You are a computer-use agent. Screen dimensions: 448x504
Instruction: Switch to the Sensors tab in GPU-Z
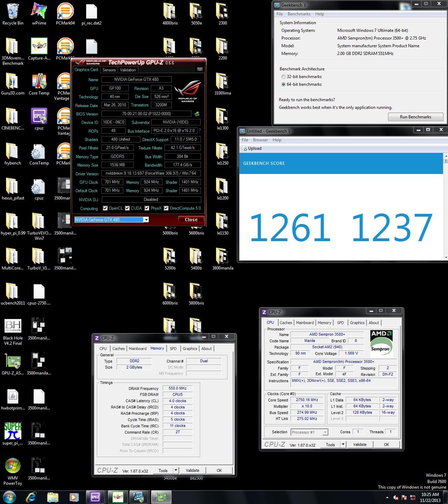109,70
